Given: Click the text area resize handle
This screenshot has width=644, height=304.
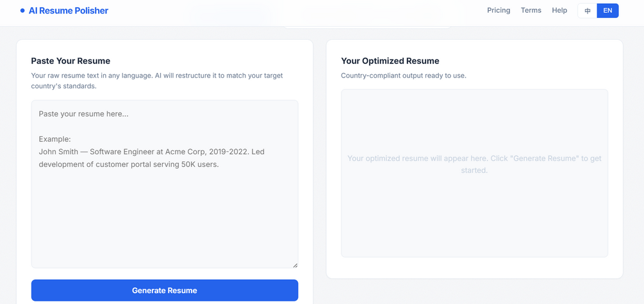Looking at the screenshot, I should click(x=295, y=265).
